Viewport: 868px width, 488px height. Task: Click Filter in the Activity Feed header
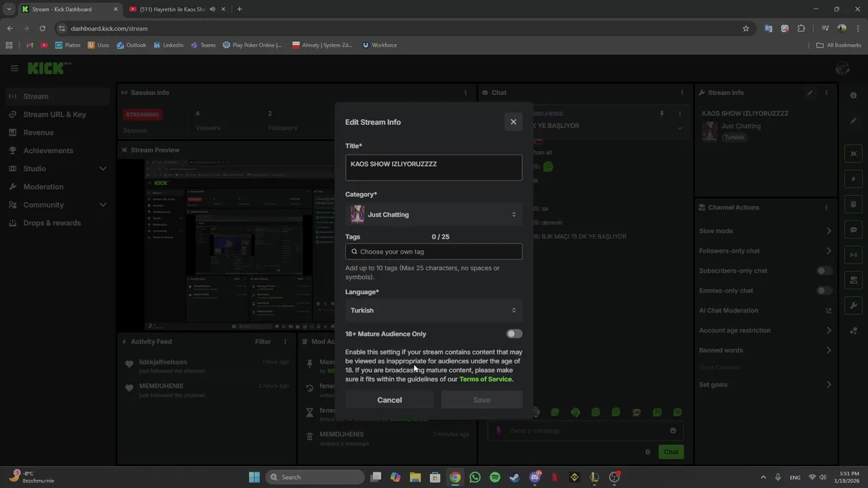pos(262,342)
